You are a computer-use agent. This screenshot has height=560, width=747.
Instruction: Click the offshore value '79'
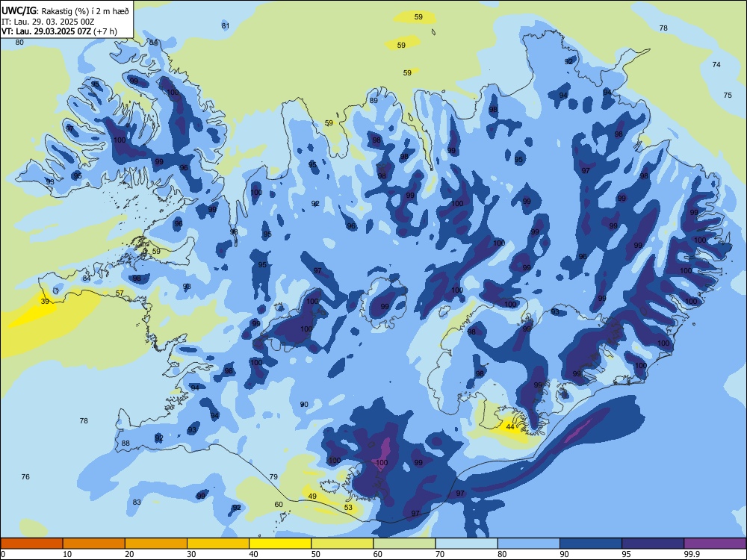(x=273, y=476)
